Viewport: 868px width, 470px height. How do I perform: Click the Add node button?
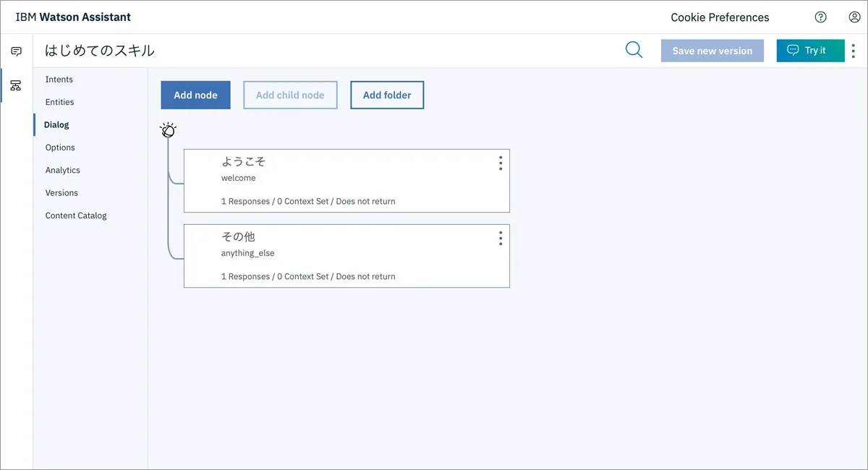pos(195,95)
